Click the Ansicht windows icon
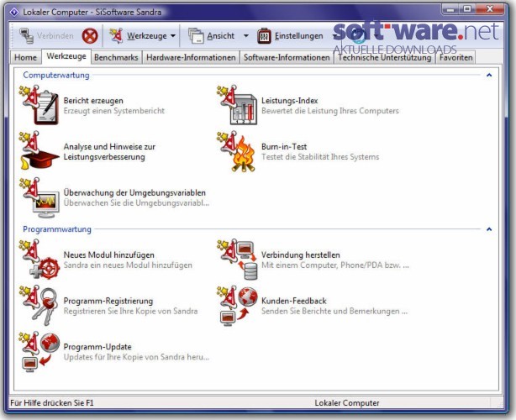The height and width of the screenshot is (420, 516). [196, 35]
